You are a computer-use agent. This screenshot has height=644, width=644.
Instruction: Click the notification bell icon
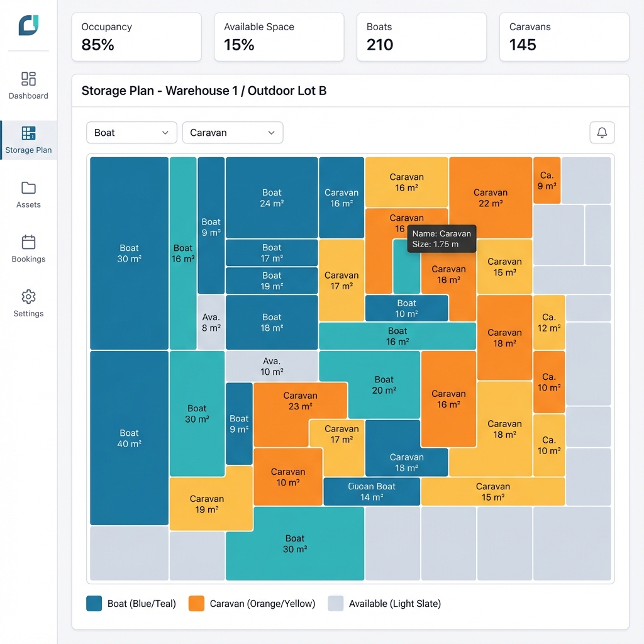602,133
